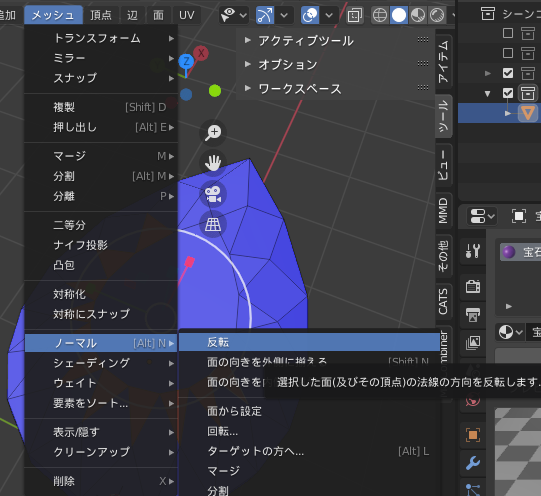Open トランスフォーム submenu

[101, 38]
